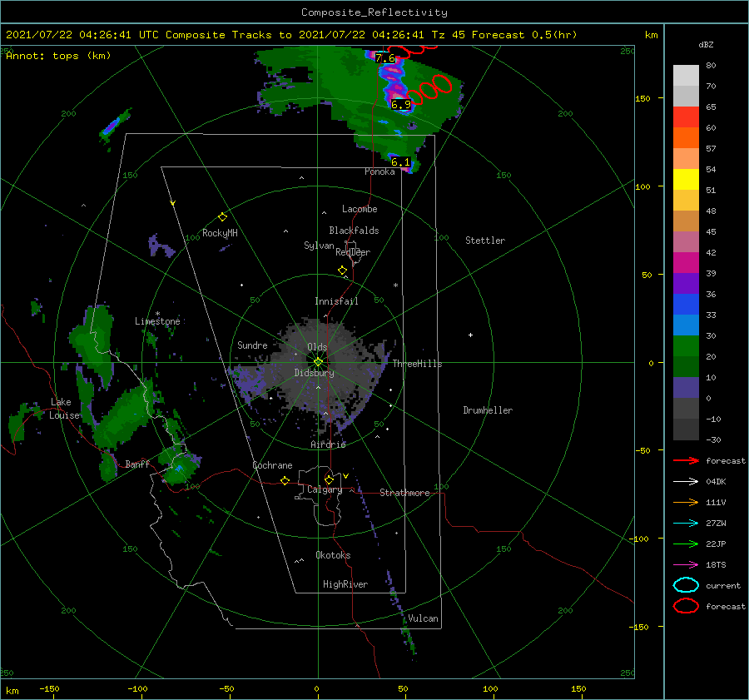Click the green 22JP arrow legend icon
This screenshot has height=700, width=749.
686,544
